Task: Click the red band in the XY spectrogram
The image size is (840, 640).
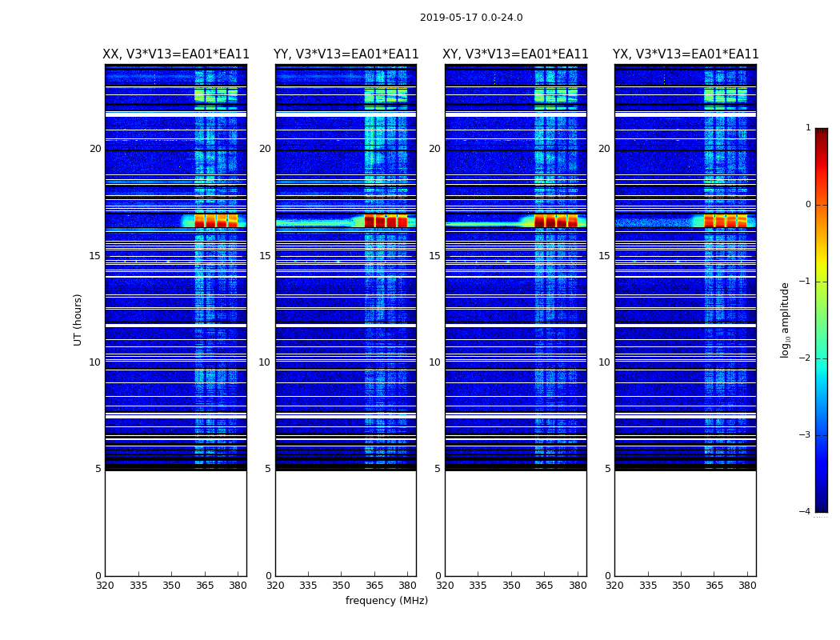Action: pyautogui.click(x=556, y=221)
